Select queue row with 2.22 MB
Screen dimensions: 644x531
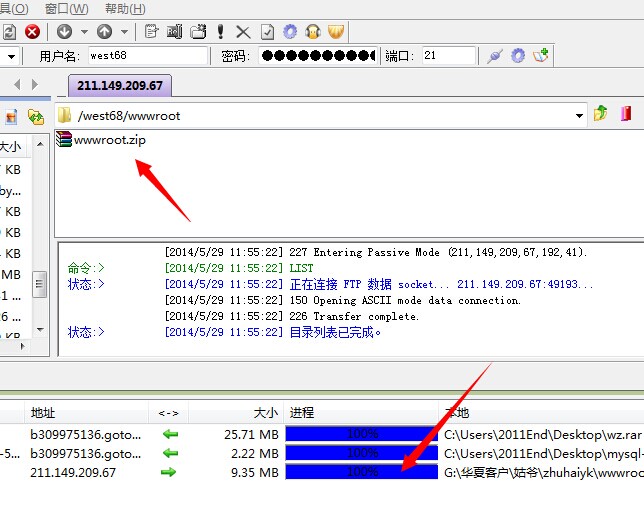point(322,453)
